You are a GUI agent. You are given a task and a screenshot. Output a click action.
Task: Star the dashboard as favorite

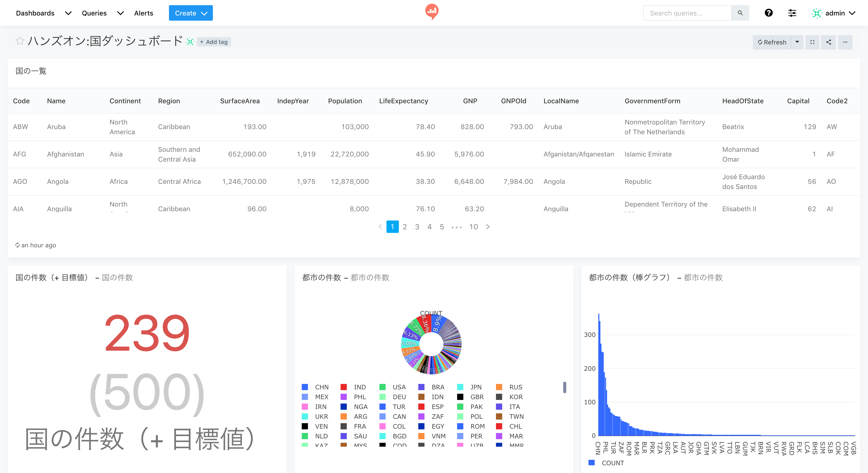click(x=20, y=41)
